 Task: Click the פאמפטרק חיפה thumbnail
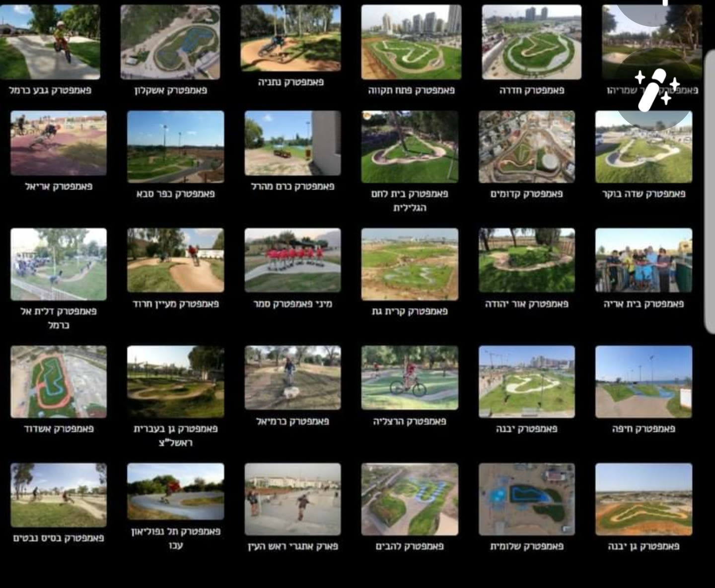643,382
